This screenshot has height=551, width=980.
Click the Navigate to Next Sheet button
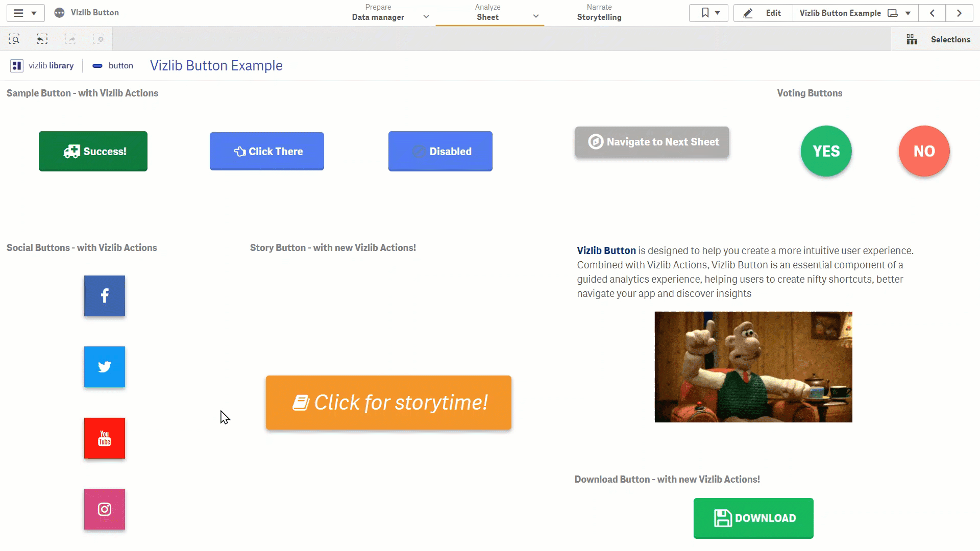652,142
